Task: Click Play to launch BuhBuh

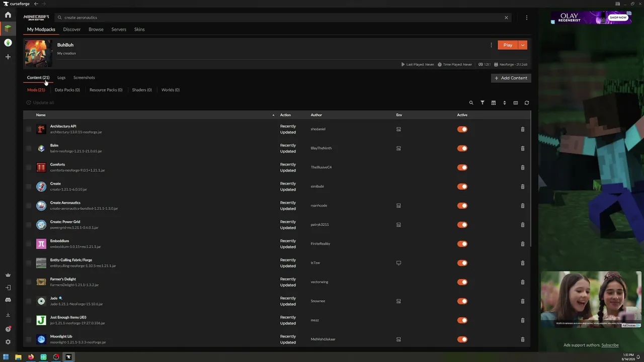Action: [508, 45]
